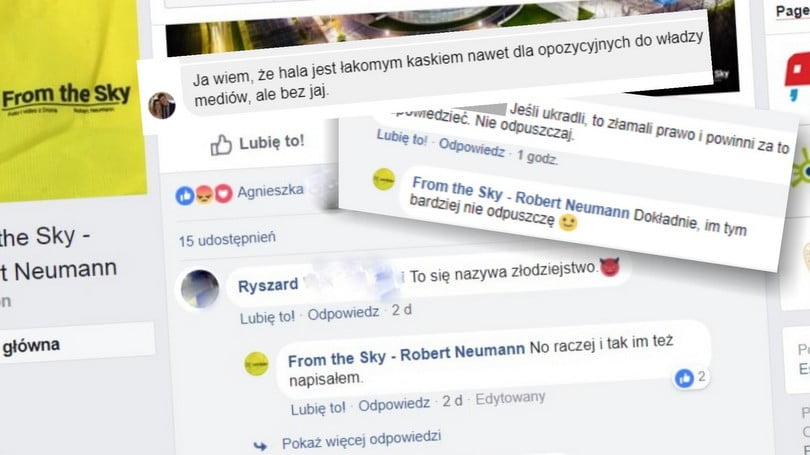
Task: Click Odpowiedz under Ryszard's comment
Action: pos(344,313)
